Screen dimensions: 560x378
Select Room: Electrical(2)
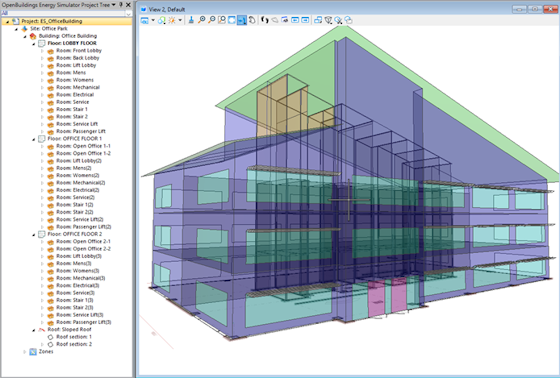[78, 190]
